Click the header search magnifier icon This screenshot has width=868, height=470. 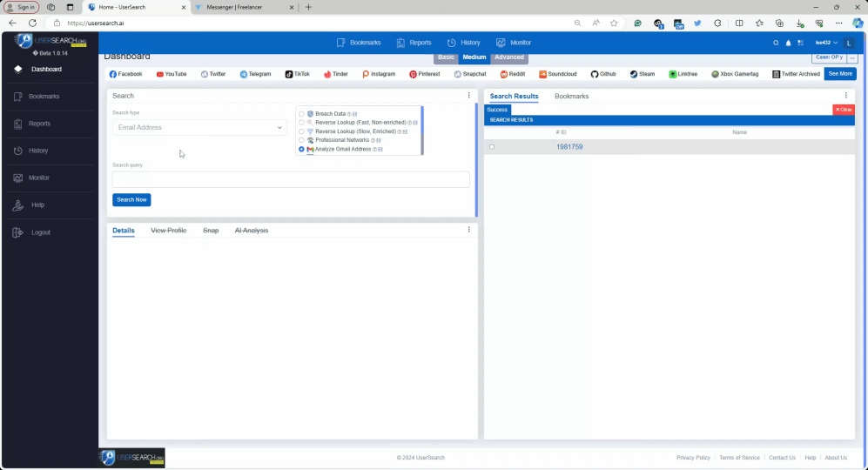click(x=777, y=43)
